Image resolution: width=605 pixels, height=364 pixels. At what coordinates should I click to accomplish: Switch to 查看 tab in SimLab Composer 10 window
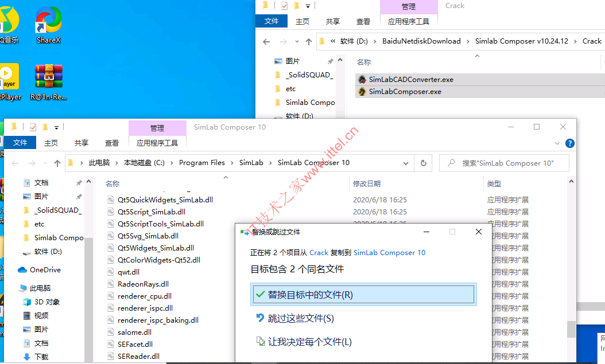point(112,143)
